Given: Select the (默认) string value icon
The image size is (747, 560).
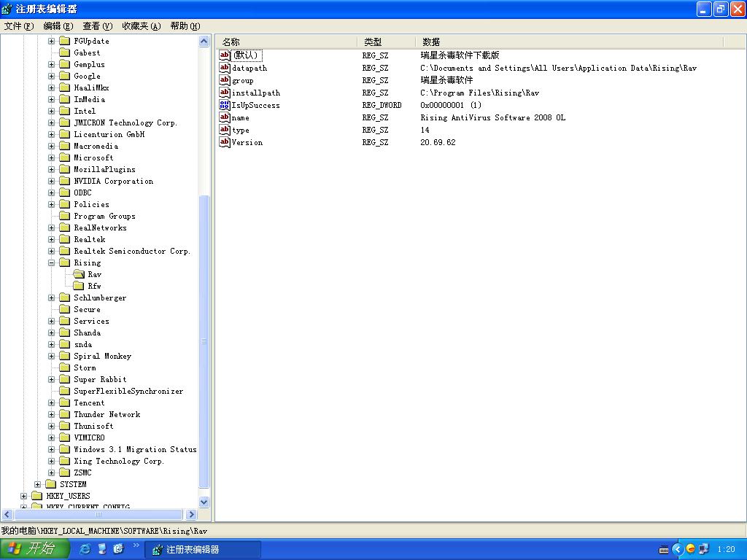Looking at the screenshot, I should pos(225,55).
